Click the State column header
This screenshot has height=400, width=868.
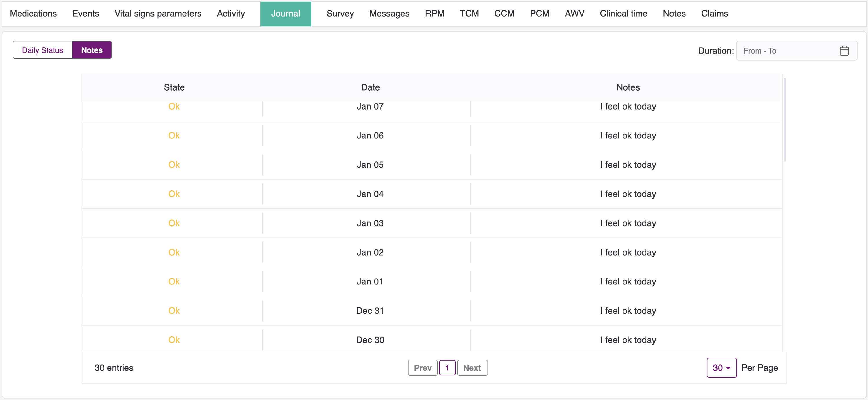174,87
